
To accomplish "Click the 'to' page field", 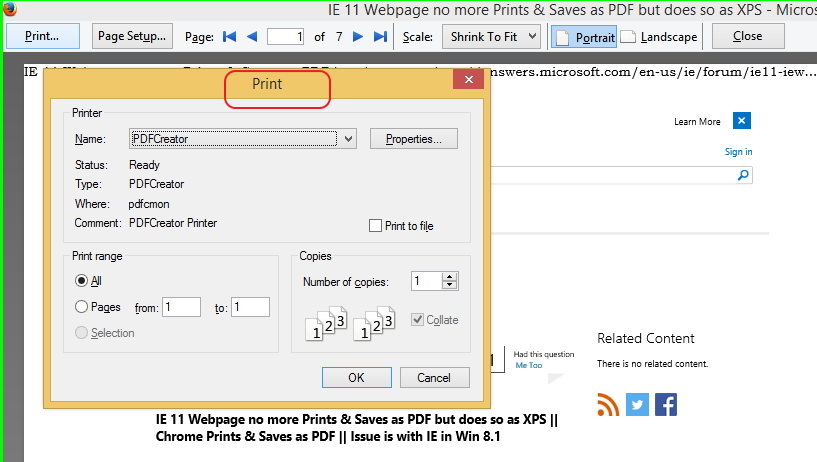I will coord(251,307).
